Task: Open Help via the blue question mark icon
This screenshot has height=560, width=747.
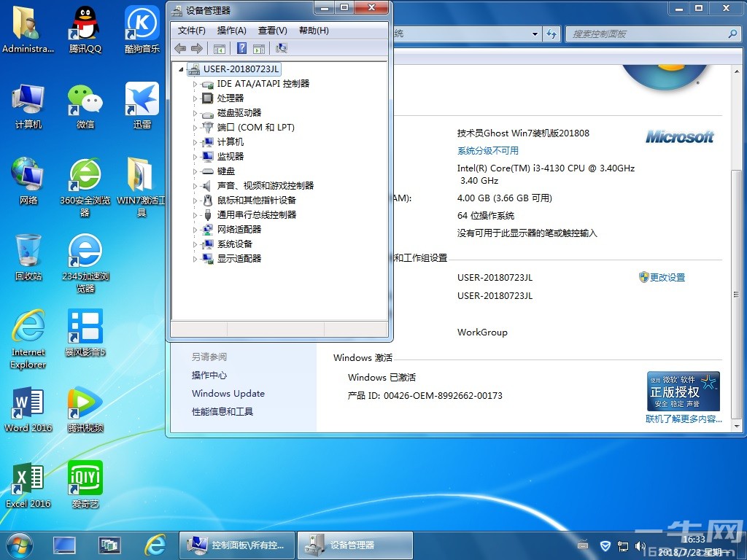Action: pyautogui.click(x=242, y=48)
